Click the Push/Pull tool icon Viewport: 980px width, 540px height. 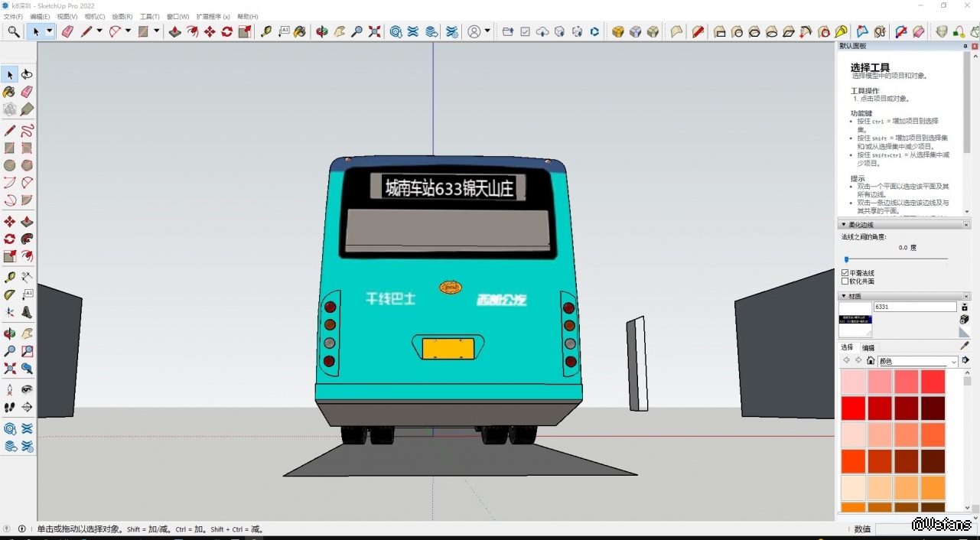coord(174,31)
